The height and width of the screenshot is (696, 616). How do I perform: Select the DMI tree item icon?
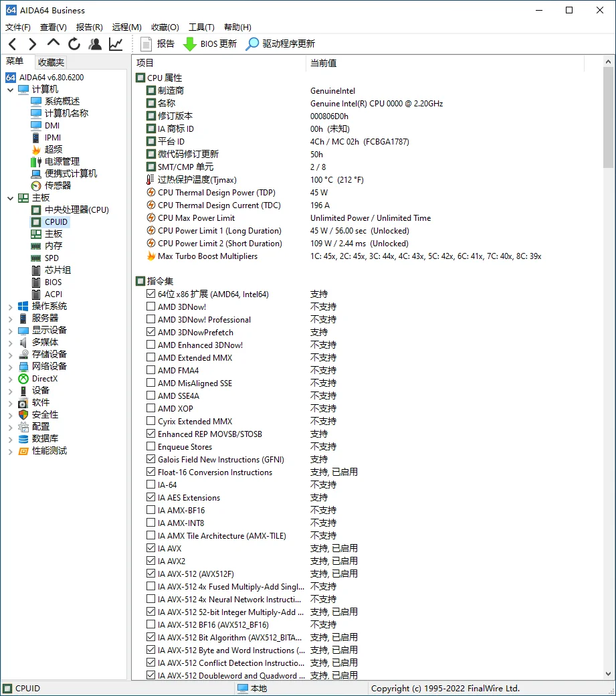click(x=36, y=126)
